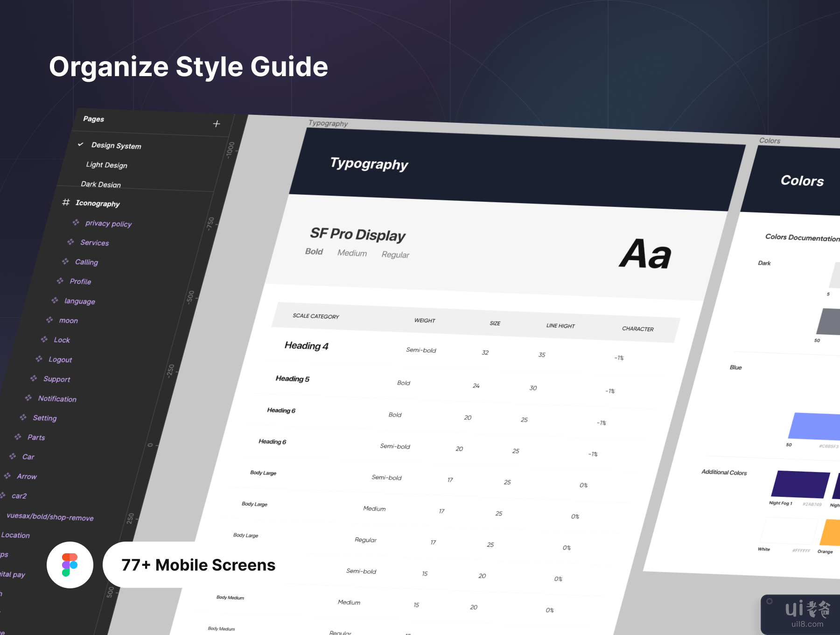840x635 pixels.
Task: Click the plus icon to add page
Action: pos(217,124)
